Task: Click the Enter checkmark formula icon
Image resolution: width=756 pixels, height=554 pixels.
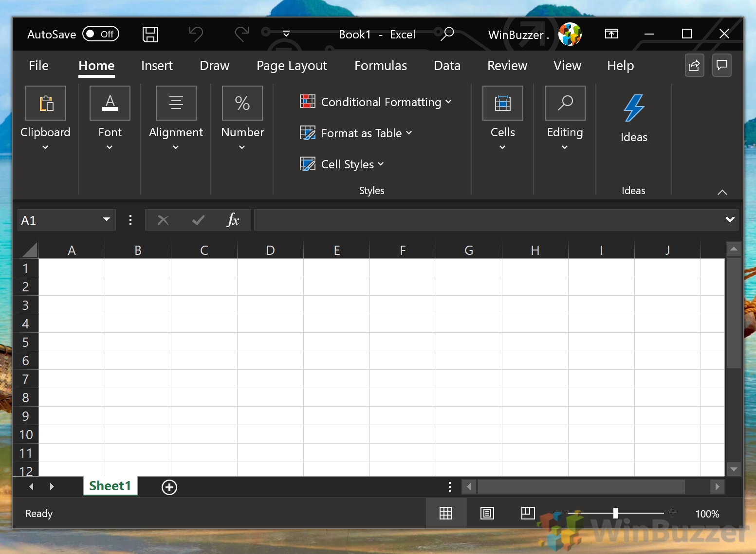Action: pyautogui.click(x=198, y=220)
